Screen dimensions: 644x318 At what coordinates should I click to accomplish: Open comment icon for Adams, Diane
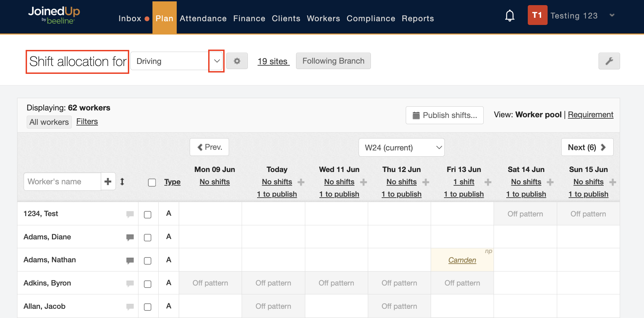(x=130, y=237)
